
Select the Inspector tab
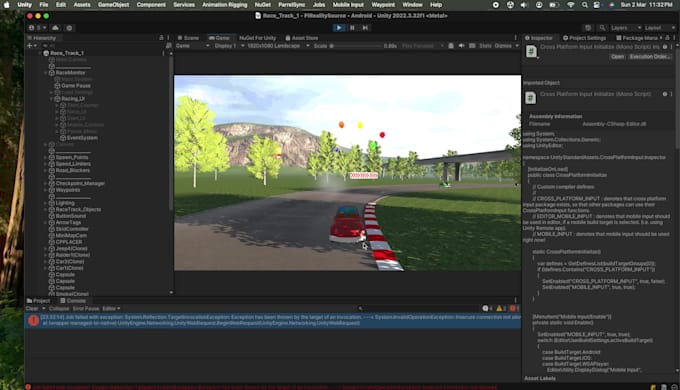point(539,38)
